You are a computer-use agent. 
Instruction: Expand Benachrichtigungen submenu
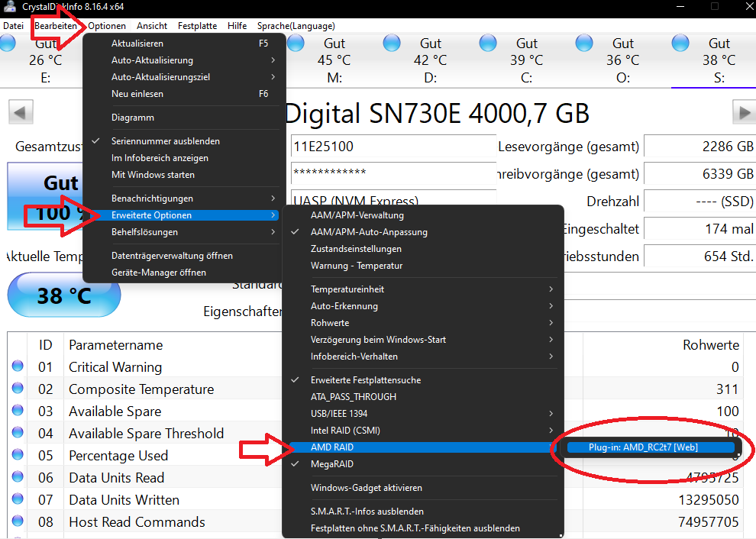(185, 198)
